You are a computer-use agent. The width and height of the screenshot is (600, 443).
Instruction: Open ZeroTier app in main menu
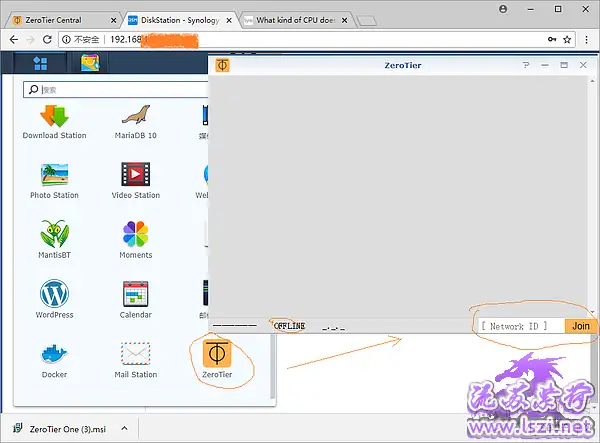pos(217,359)
